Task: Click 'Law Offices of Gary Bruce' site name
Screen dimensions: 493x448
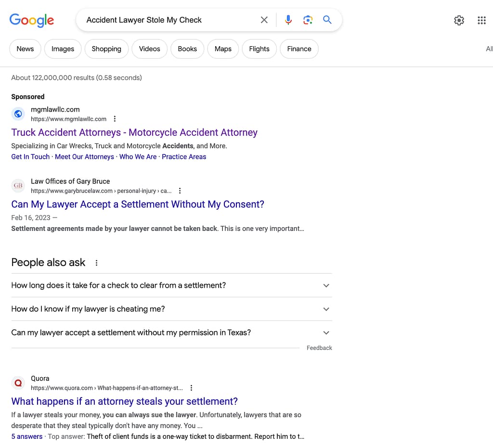Action: click(70, 181)
